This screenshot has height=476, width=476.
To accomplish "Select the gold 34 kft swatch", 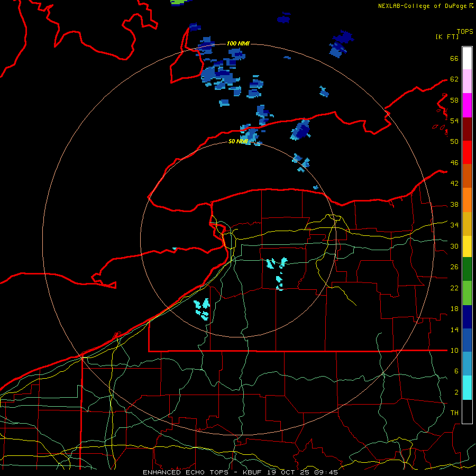I will click(x=467, y=224).
